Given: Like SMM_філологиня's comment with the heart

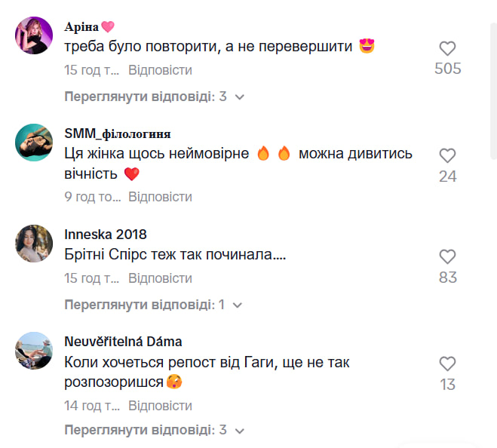Looking at the screenshot, I should pyautogui.click(x=447, y=156).
